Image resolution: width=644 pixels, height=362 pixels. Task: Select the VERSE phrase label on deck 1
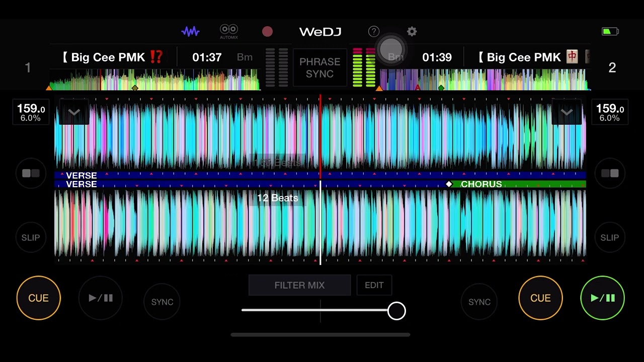pos(82,175)
